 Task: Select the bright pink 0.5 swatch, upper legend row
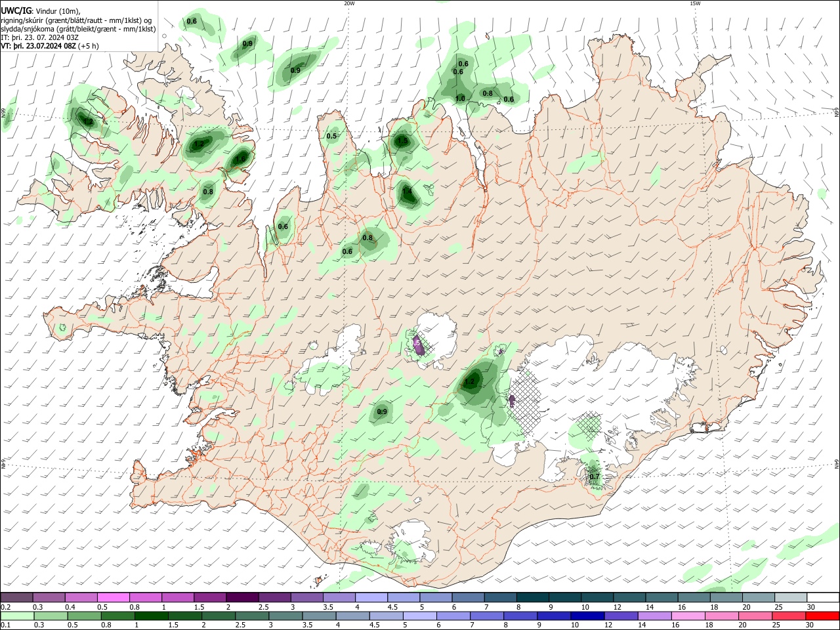click(x=113, y=597)
